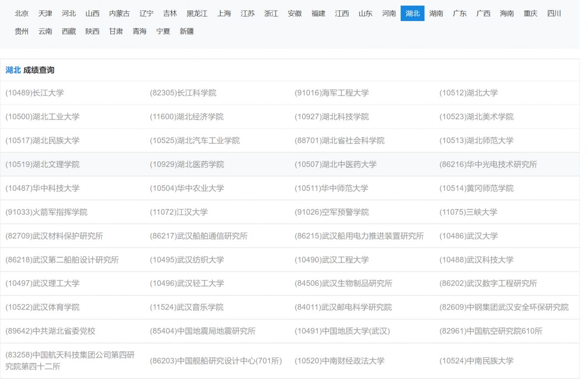The width and height of the screenshot is (588, 382).
Task: Select (10497)武汉理工大学 link
Action: point(43,283)
